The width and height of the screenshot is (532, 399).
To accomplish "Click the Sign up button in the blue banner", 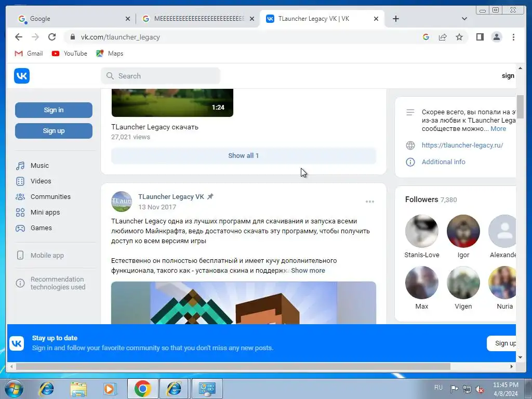I will tap(501, 343).
